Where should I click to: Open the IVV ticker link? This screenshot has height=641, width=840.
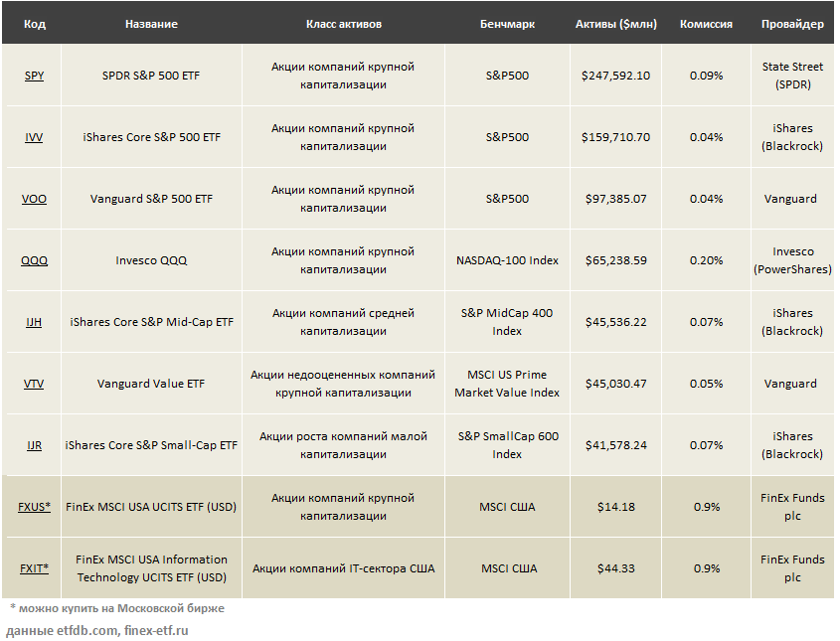(x=34, y=137)
